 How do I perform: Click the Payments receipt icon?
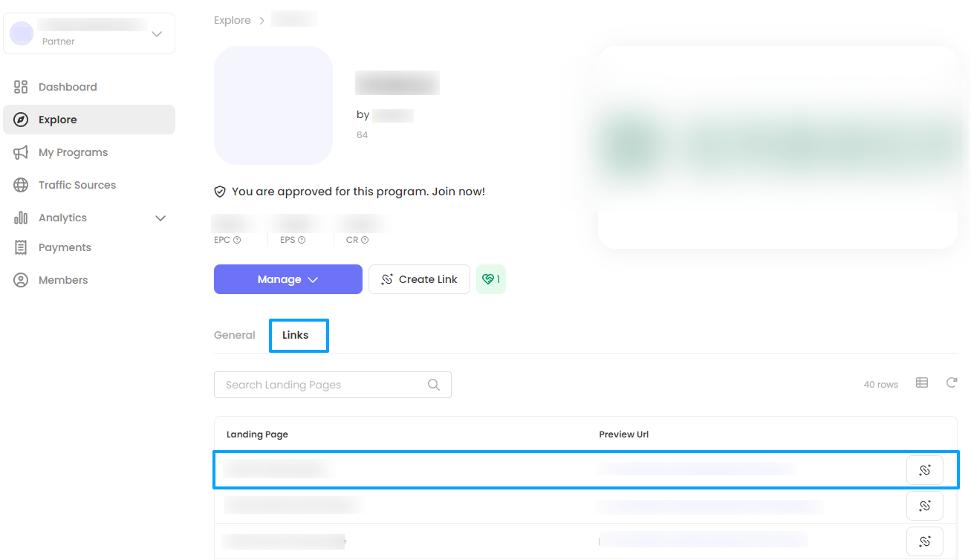click(21, 247)
